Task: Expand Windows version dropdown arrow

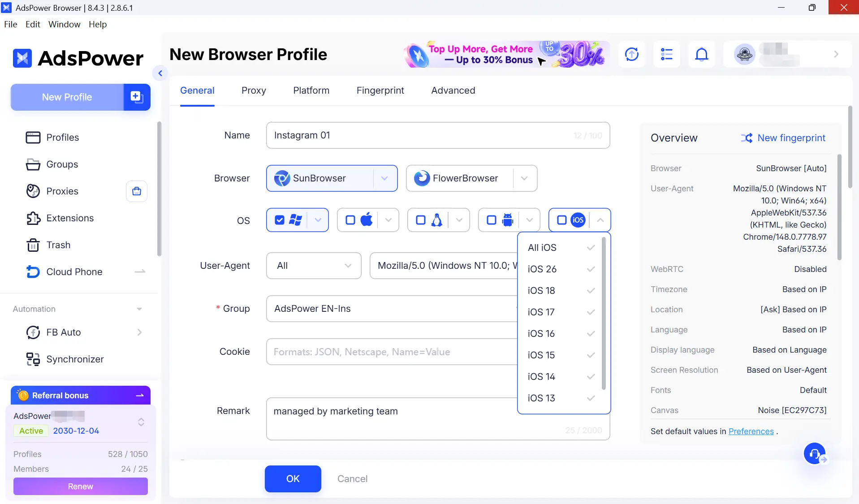Action: click(x=318, y=220)
